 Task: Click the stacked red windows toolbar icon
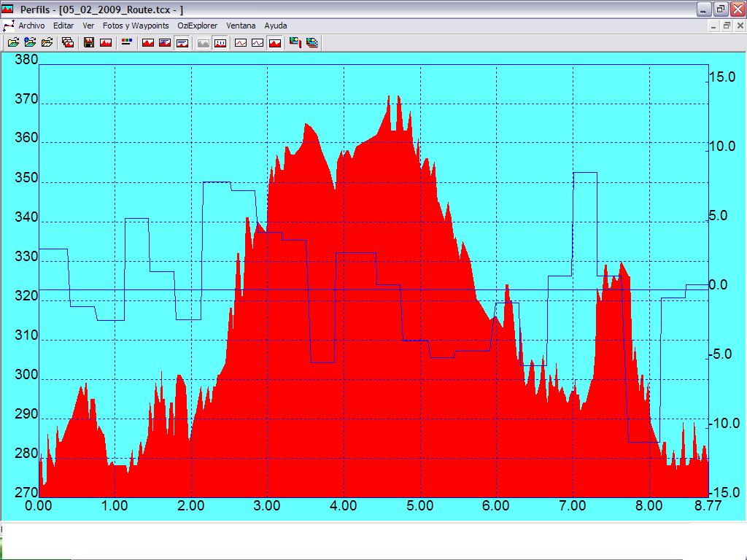[68, 43]
